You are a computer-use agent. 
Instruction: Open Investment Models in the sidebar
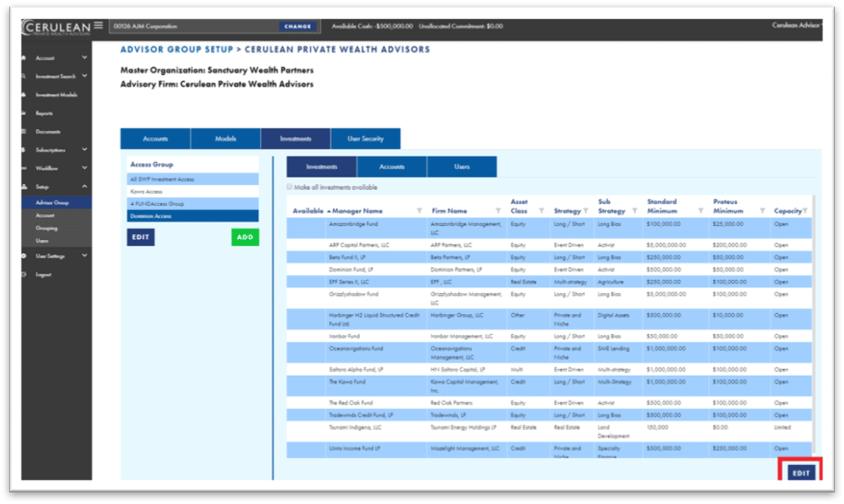(x=56, y=95)
